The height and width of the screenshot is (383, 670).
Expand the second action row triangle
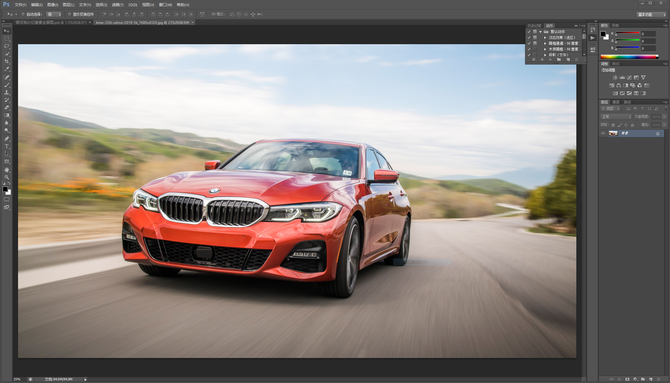click(x=545, y=38)
